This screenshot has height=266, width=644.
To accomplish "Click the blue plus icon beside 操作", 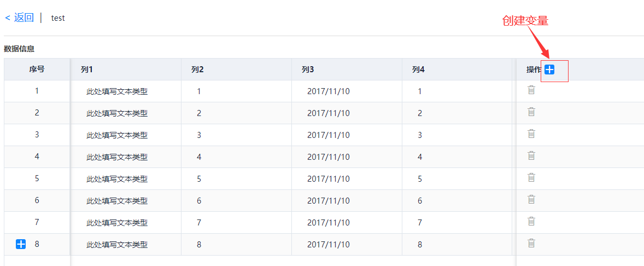I will (x=549, y=70).
